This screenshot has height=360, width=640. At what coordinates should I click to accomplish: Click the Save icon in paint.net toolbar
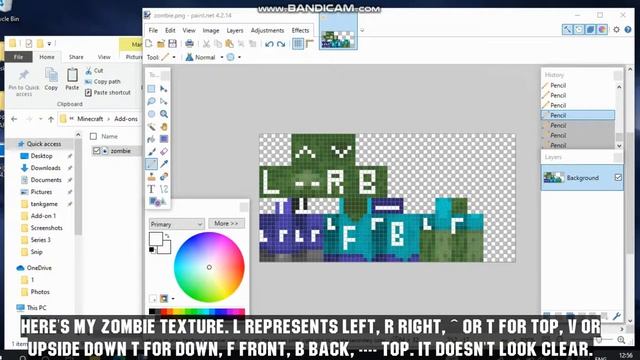click(x=173, y=44)
